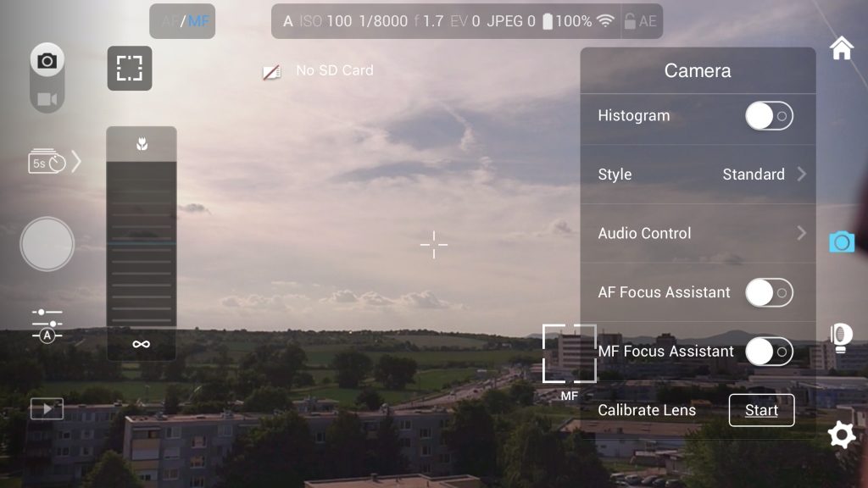
Task: Enable the Histogram toggle
Action: tap(769, 116)
